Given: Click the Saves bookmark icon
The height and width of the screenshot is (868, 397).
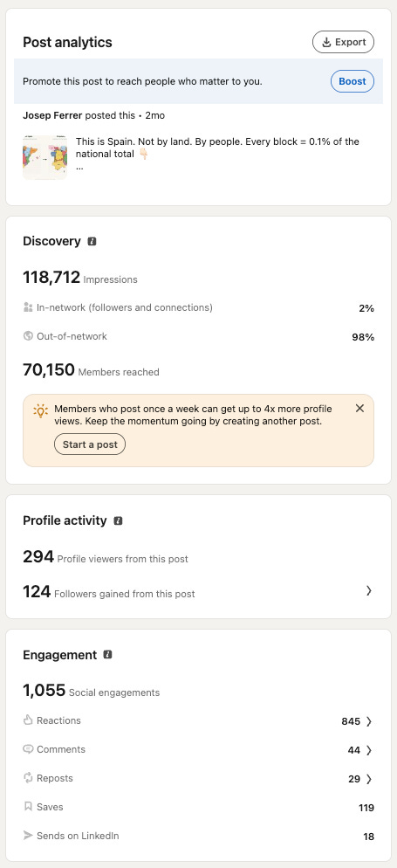Looking at the screenshot, I should (28, 807).
